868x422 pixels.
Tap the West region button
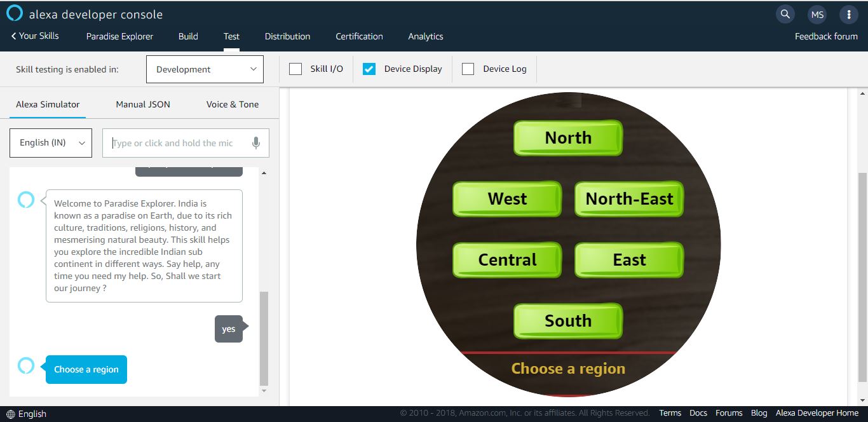[x=507, y=199]
